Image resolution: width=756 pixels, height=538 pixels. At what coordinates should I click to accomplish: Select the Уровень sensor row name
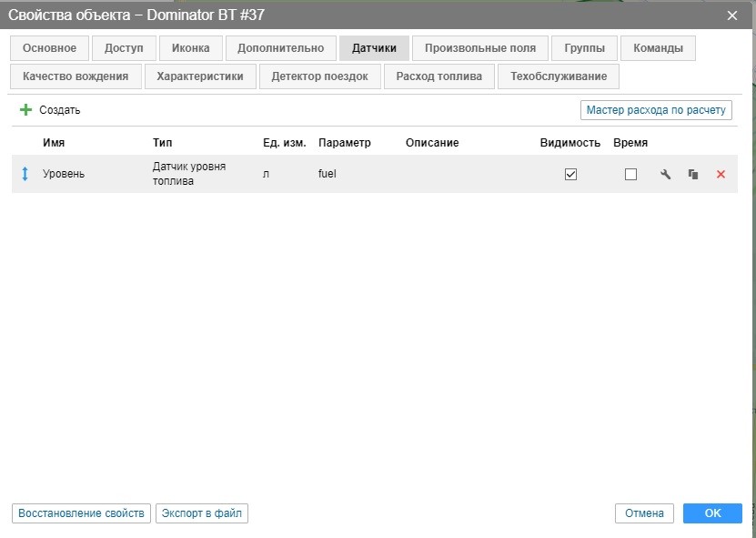tap(64, 174)
